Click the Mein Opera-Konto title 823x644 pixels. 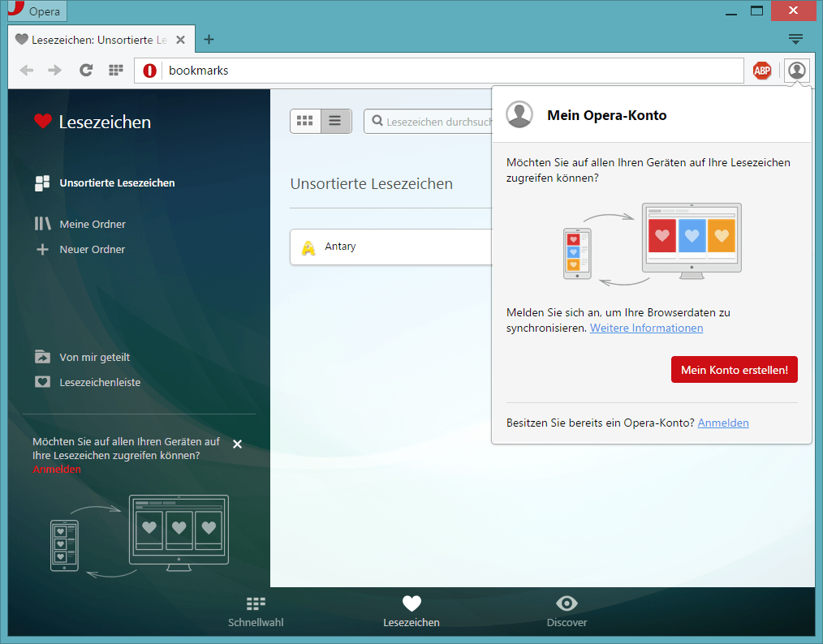coord(607,115)
